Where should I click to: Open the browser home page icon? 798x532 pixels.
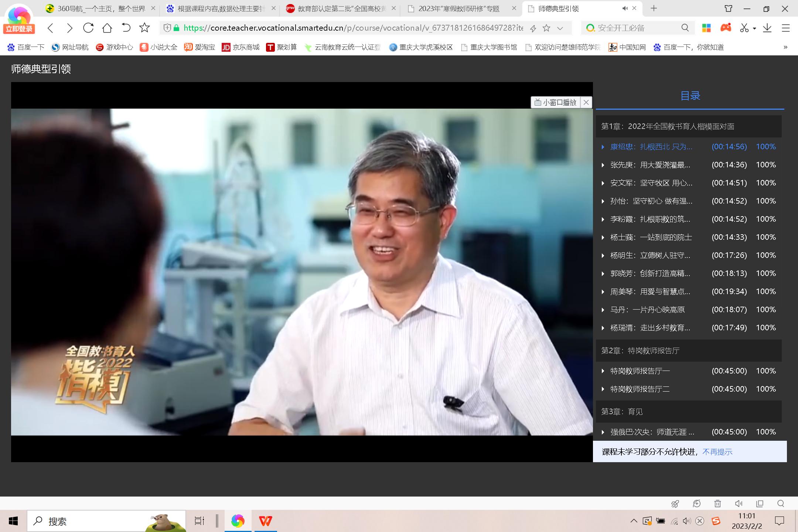tap(107, 28)
